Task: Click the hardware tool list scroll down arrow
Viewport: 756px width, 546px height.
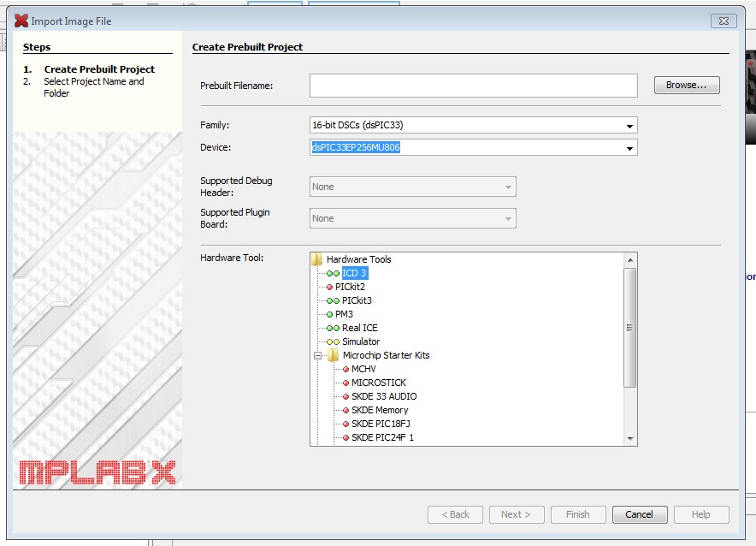Action: [630, 438]
